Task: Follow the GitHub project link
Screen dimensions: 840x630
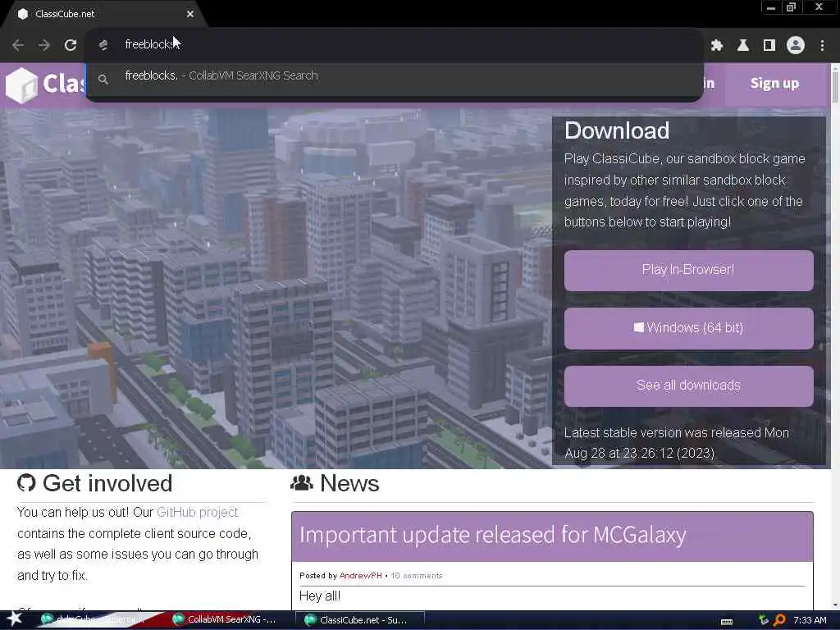Action: pyautogui.click(x=197, y=512)
